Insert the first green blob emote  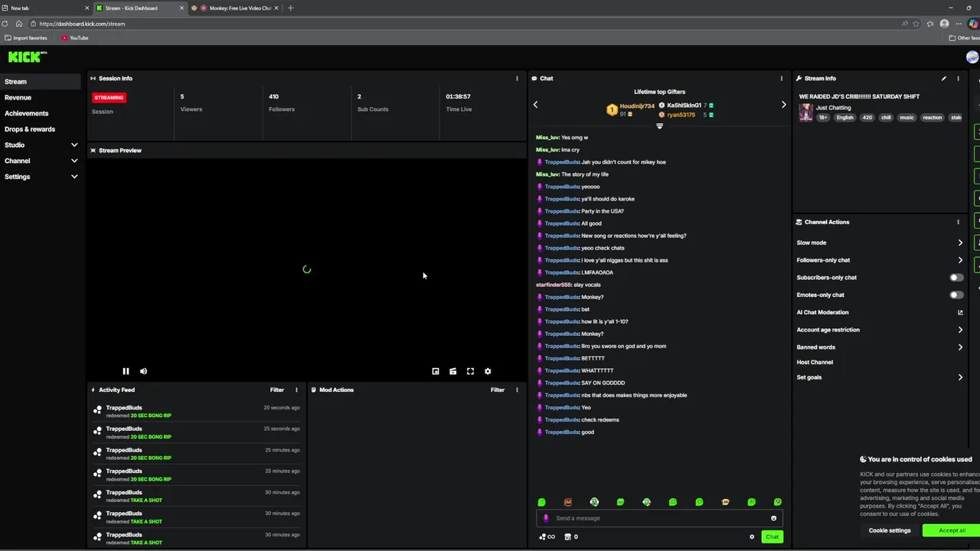541,502
